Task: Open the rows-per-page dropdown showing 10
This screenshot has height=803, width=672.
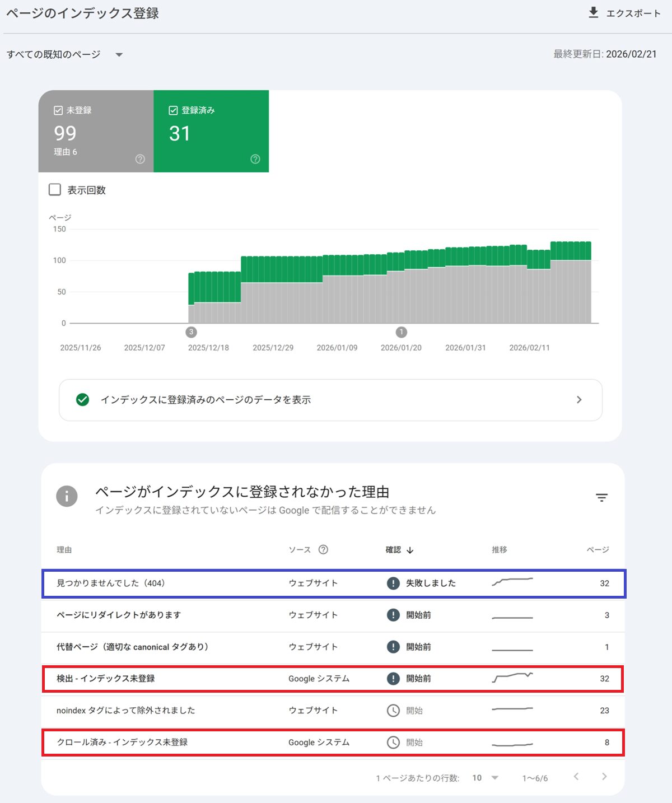Action: [x=485, y=778]
